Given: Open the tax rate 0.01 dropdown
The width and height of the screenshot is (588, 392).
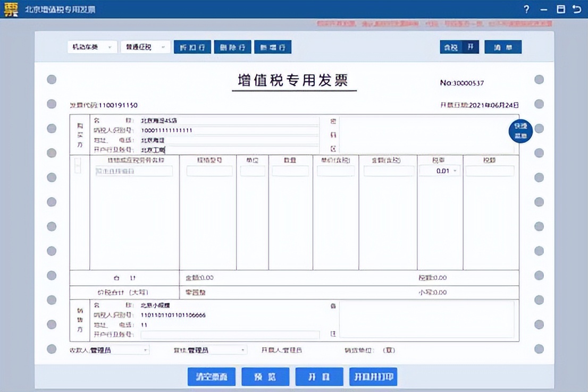Looking at the screenshot, I should tap(440, 171).
